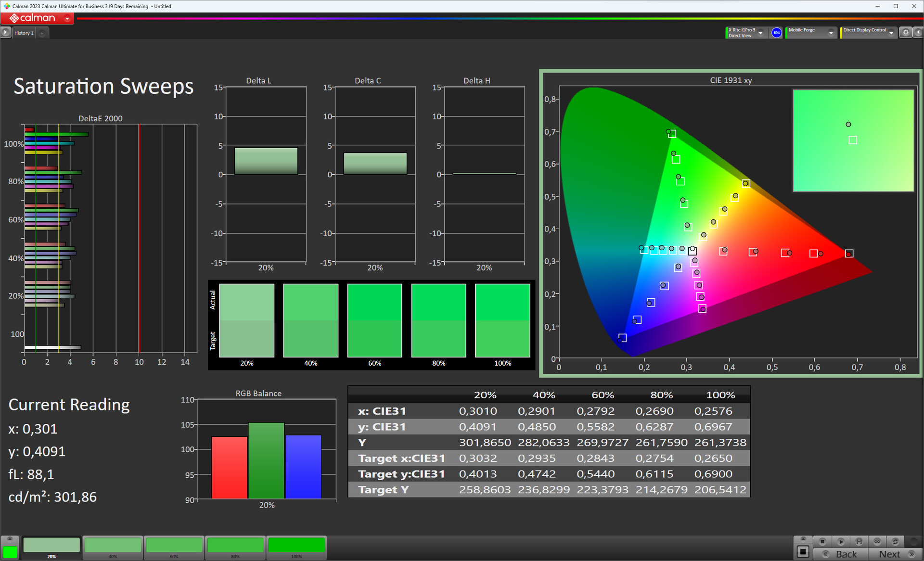Viewport: 924px width, 561px height.
Task: Open the settings gear icon
Action: [906, 32]
